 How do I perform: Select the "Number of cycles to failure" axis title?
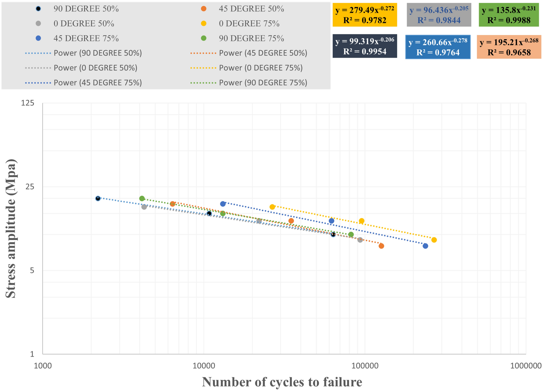[282, 382]
